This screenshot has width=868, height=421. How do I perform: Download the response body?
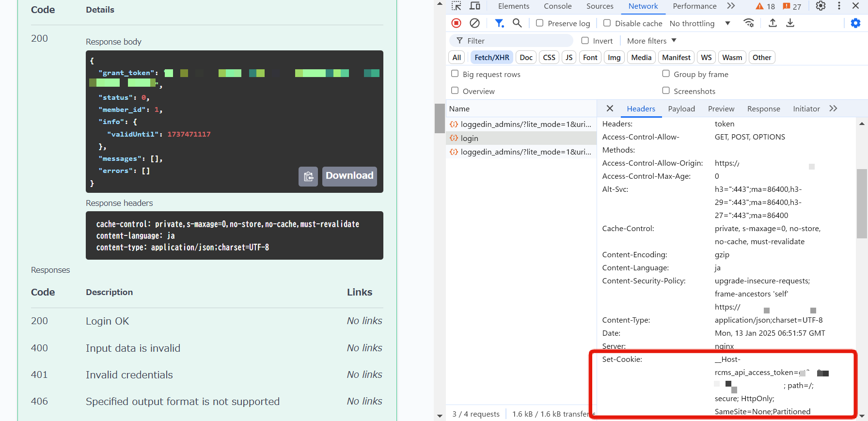pyautogui.click(x=349, y=176)
